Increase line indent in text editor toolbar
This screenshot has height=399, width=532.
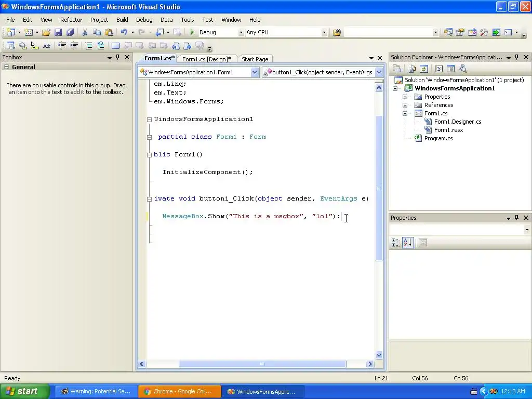(74, 46)
